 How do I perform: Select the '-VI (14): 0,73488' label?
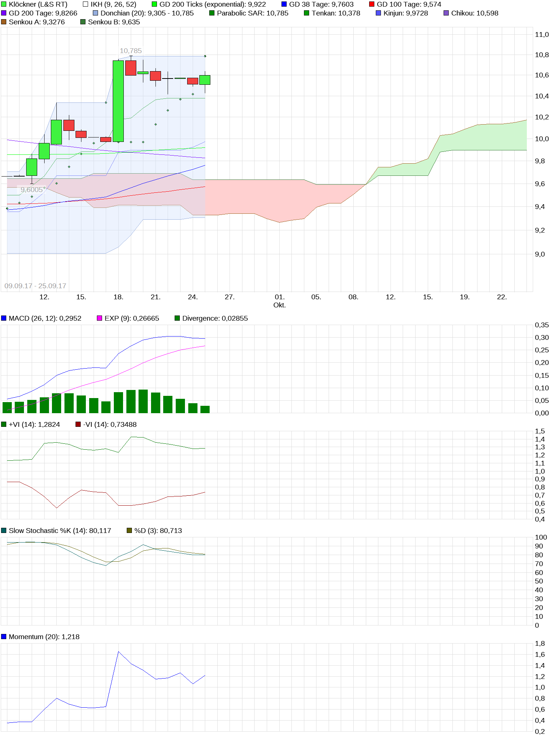(110, 425)
